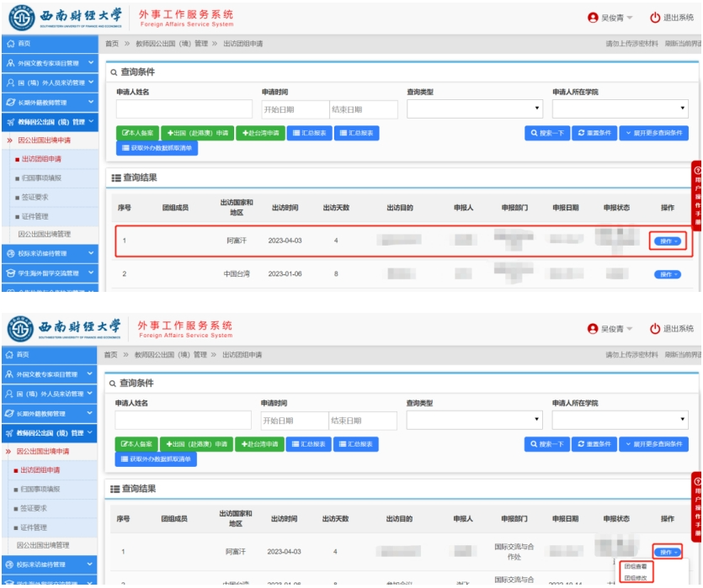Image resolution: width=703 pixels, height=588 pixels.
Task: Click 出国(赴港澳)申请 plus button in lower screenshot
Action: click(x=196, y=444)
